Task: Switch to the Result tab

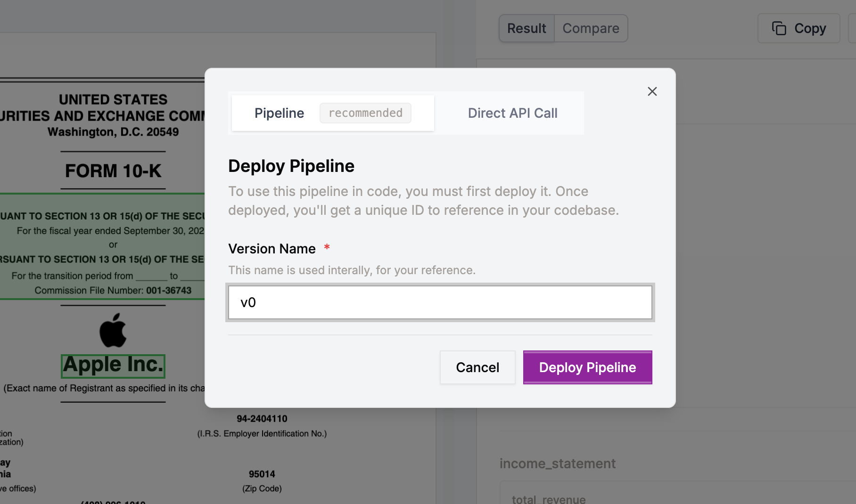Action: coord(526,28)
